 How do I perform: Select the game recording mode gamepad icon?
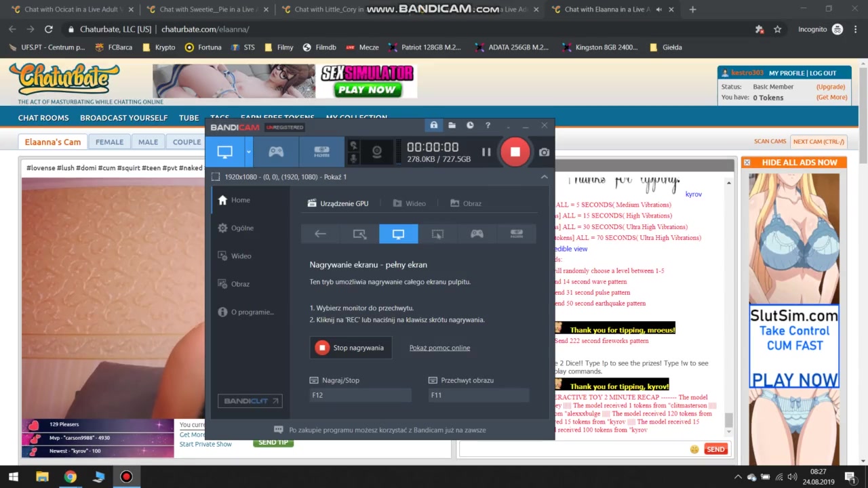276,152
